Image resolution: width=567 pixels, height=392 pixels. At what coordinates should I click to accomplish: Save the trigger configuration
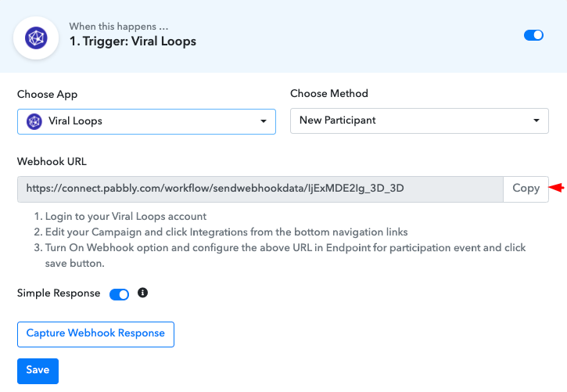coord(38,371)
